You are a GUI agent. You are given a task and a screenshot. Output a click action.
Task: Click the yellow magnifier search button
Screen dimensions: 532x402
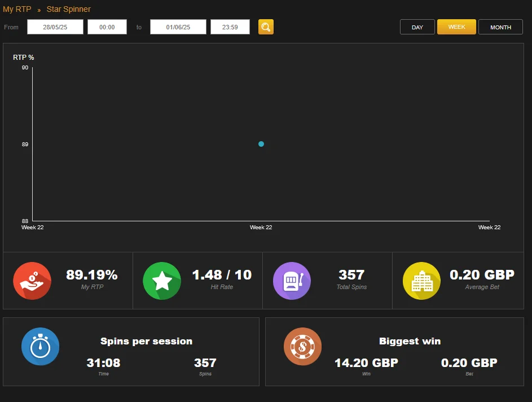coord(266,27)
